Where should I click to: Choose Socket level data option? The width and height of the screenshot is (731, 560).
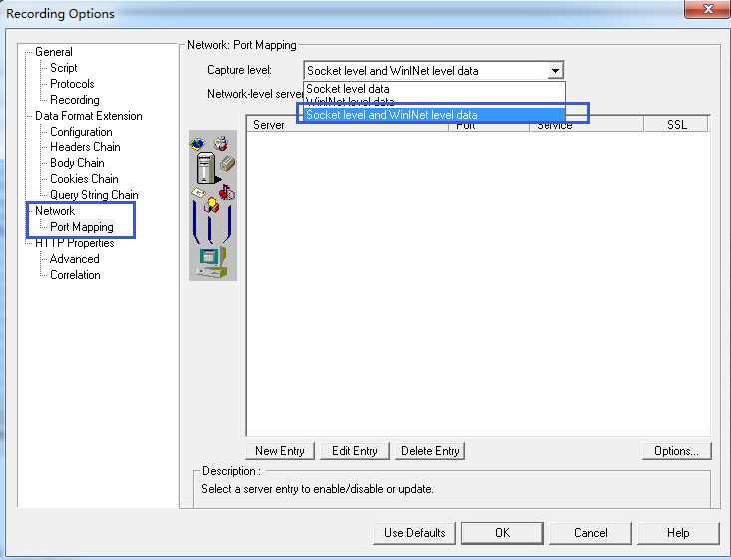[x=435, y=89]
